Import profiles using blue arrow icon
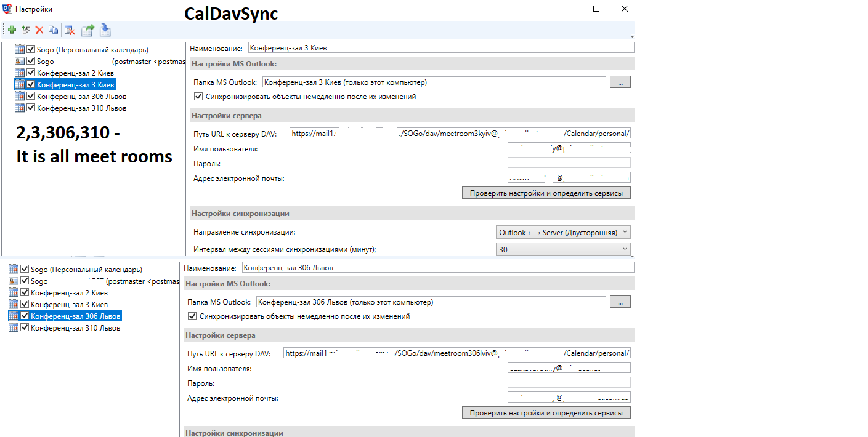Image resolution: width=868 pixels, height=437 pixels. point(105,30)
